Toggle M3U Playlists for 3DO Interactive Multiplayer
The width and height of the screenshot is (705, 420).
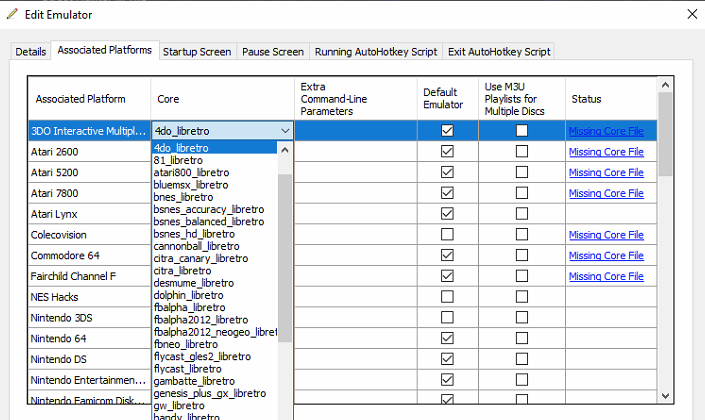point(521,131)
